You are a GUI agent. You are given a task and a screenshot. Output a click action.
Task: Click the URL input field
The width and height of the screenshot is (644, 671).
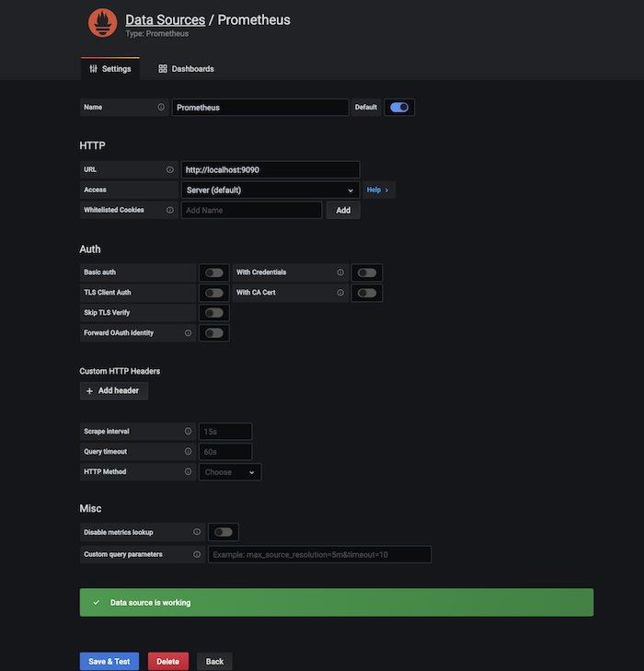click(x=270, y=170)
